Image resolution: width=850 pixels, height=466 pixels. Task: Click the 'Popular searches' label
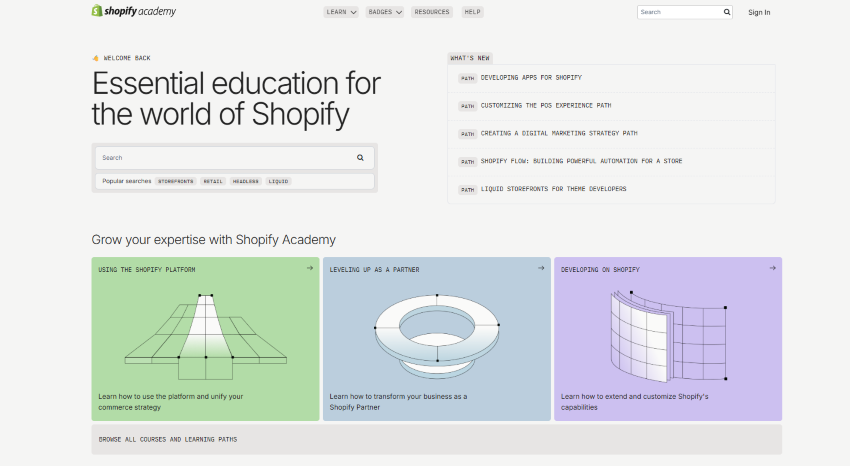coord(127,181)
